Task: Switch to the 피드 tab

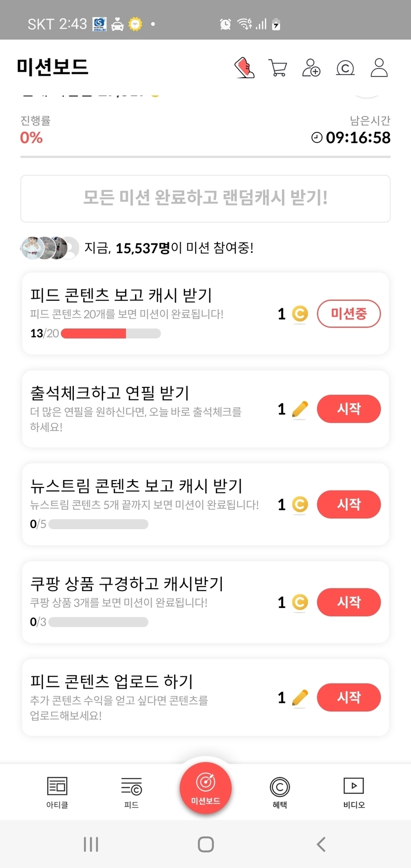Action: click(131, 792)
